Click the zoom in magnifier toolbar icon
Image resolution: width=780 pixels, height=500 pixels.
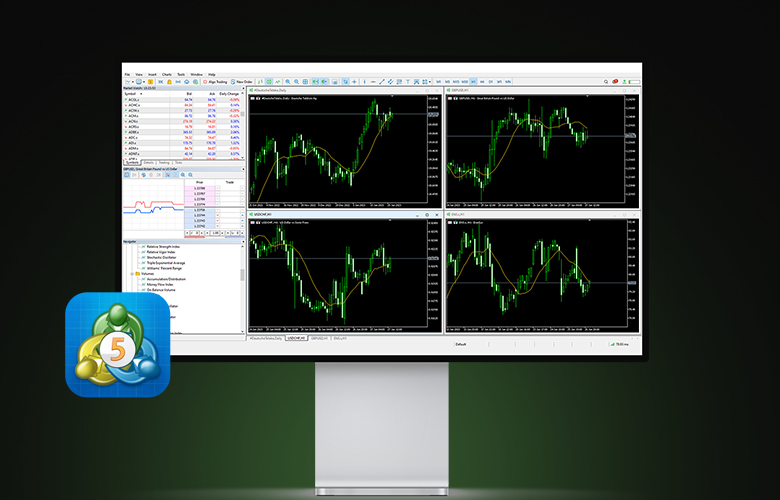[x=288, y=82]
